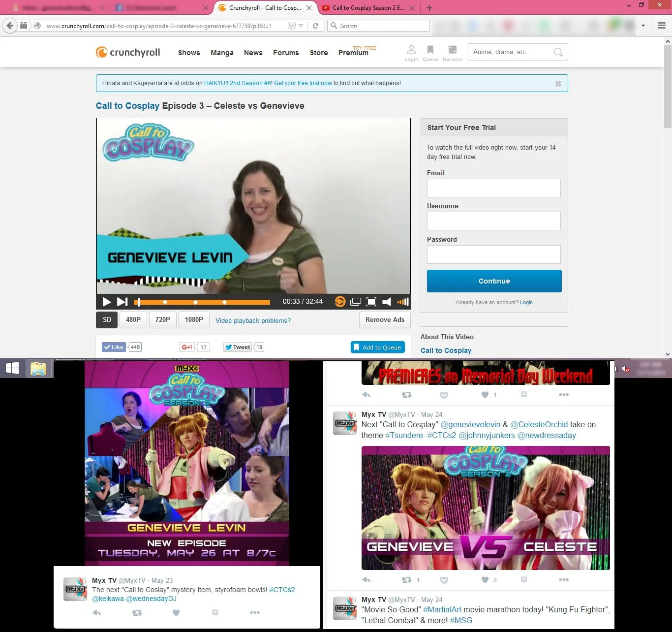Open the Genevieve VS Celeste tweet image
672x632 pixels.
coord(486,508)
